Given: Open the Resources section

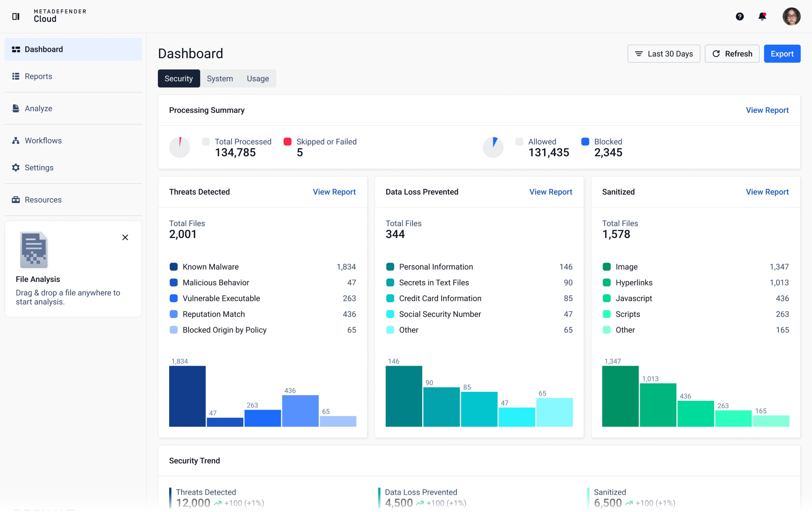Looking at the screenshot, I should [43, 199].
